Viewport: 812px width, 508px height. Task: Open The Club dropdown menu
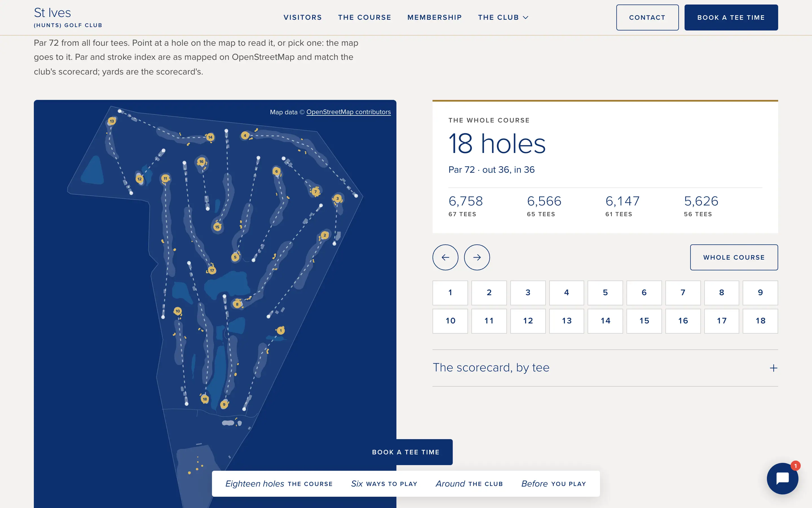coord(503,17)
